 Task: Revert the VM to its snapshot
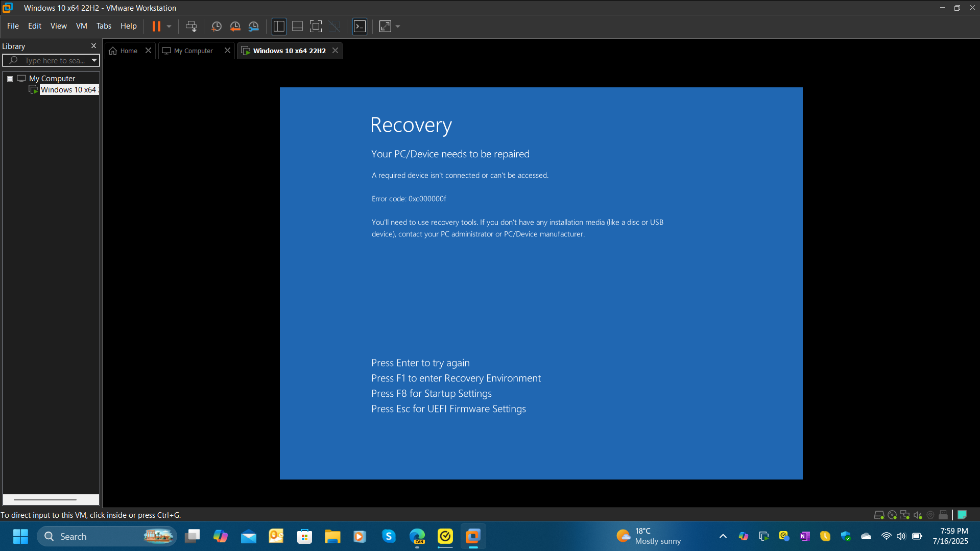click(x=235, y=26)
